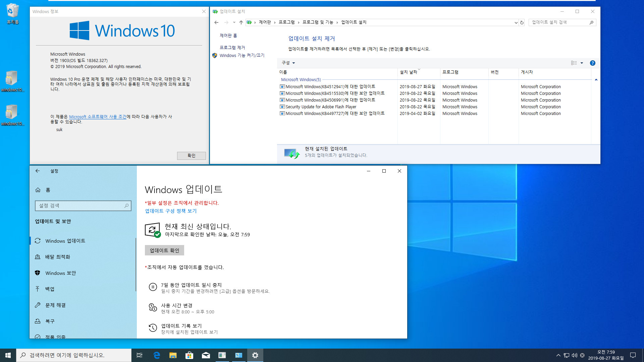Click the back arrow in Settings window
The height and width of the screenshot is (362, 644).
[x=38, y=171]
